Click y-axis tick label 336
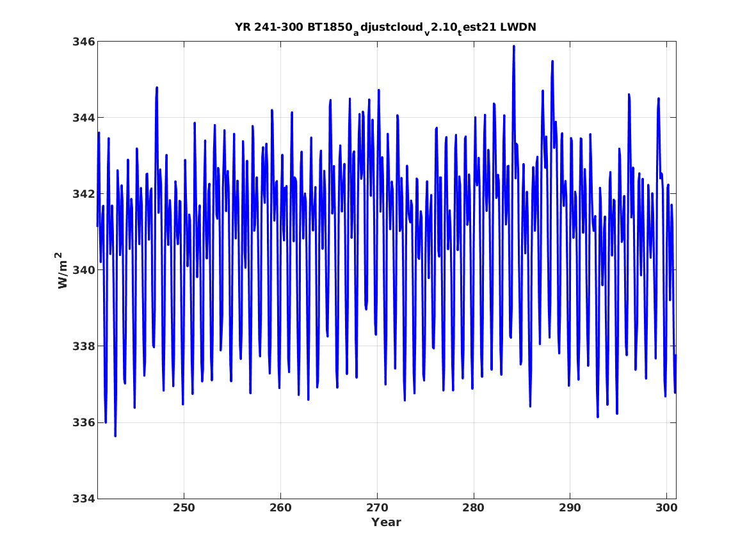747x560 pixels. 83,422
